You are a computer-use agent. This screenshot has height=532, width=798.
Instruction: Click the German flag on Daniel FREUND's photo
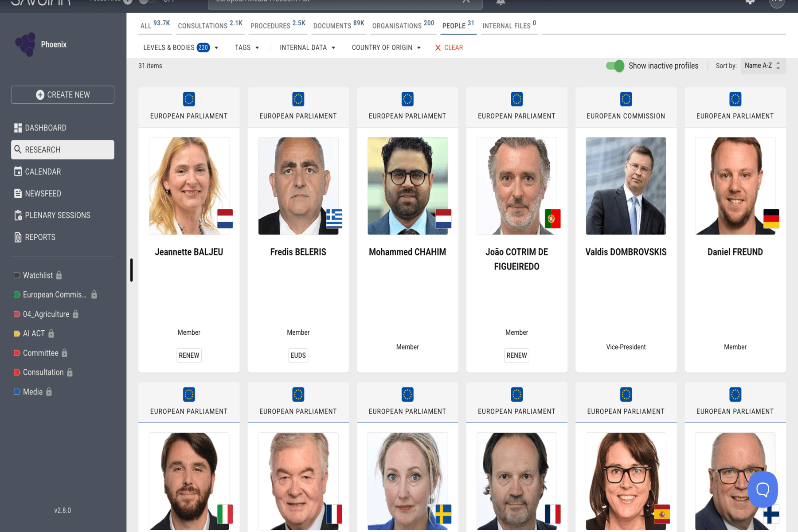point(771,219)
